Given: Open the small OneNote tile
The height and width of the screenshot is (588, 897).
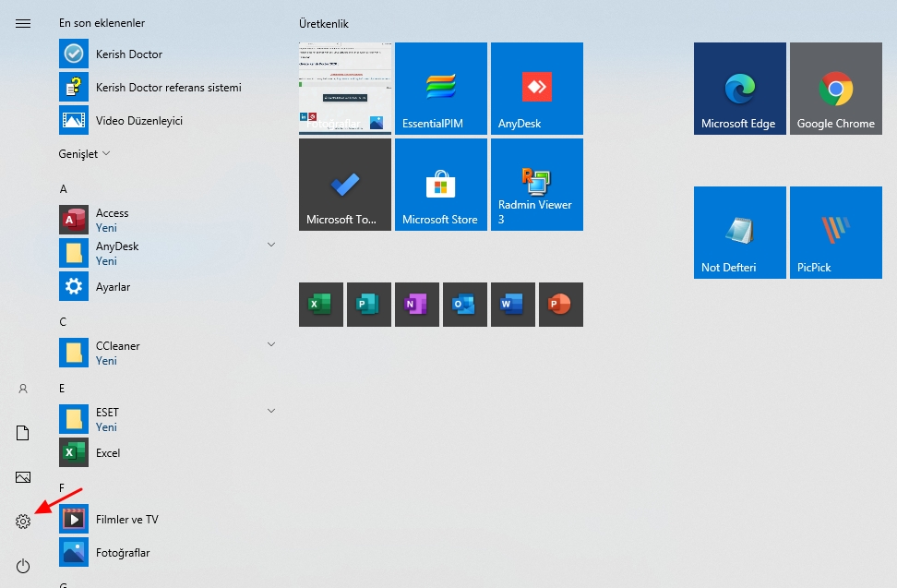Looking at the screenshot, I should 417,305.
